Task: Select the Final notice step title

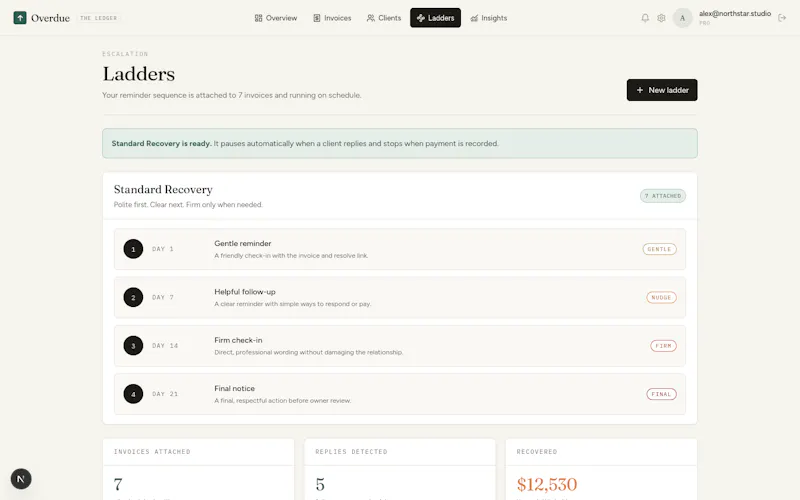Action: tap(234, 388)
